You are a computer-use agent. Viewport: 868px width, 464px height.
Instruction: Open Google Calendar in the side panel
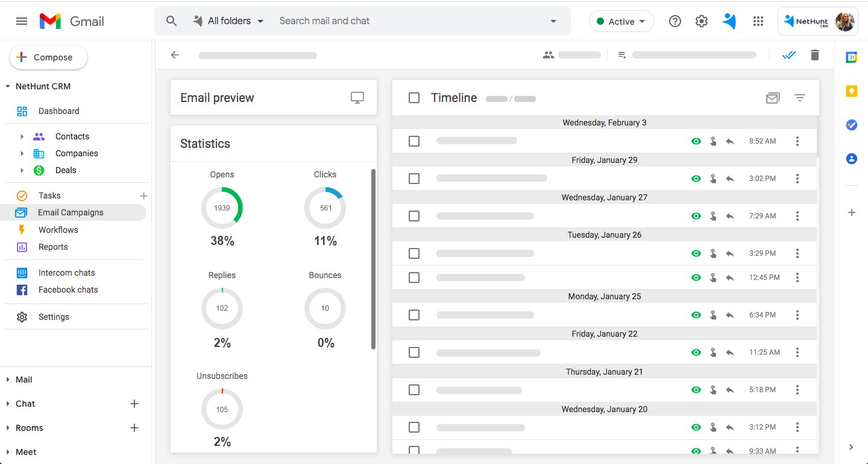852,57
